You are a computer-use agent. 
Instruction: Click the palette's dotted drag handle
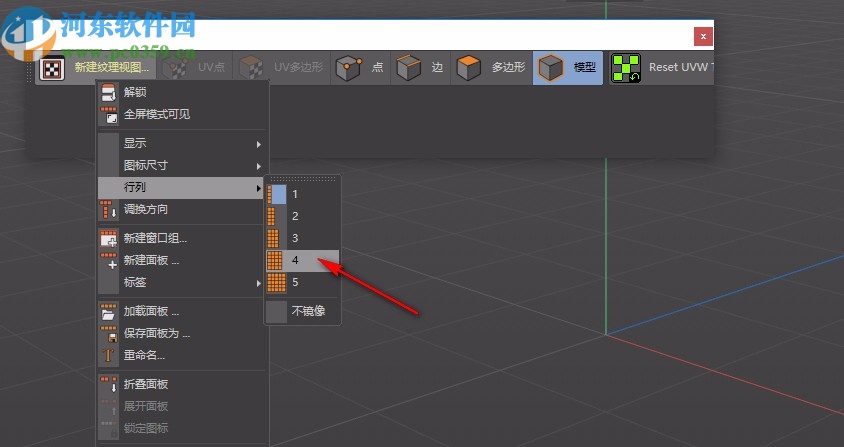coord(31,68)
